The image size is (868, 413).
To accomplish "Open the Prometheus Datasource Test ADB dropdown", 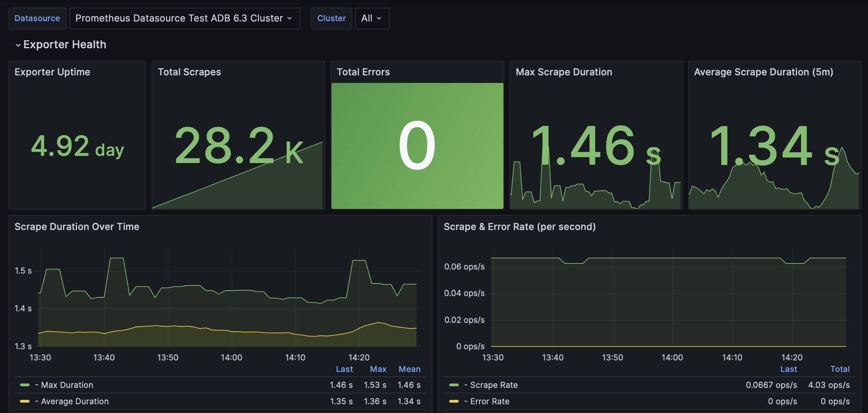I will pos(184,18).
